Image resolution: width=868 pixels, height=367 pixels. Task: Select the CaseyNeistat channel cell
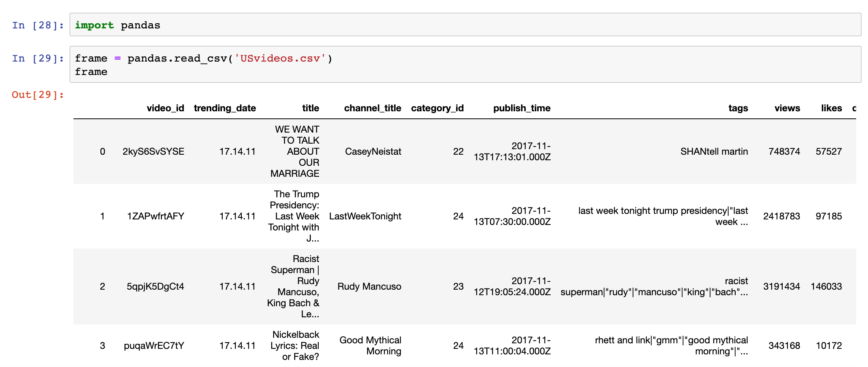click(373, 152)
